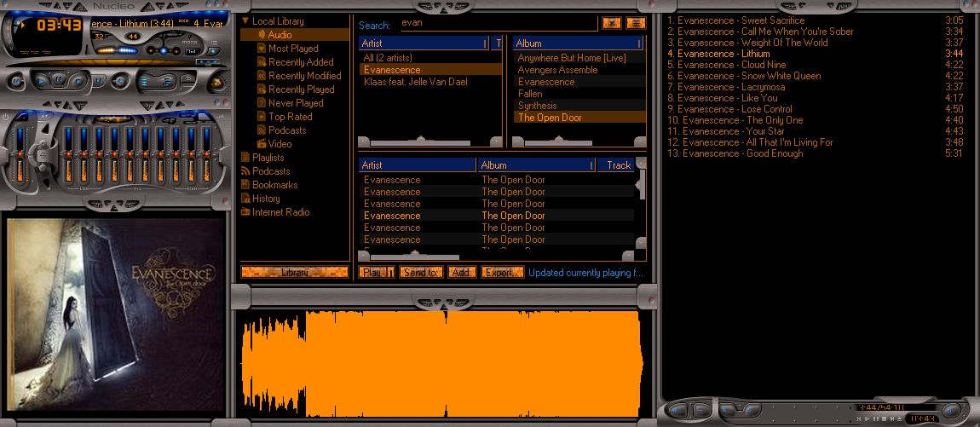Screen dimensions: 980x427
Task: Open the Send to: menu button
Action: point(421,273)
